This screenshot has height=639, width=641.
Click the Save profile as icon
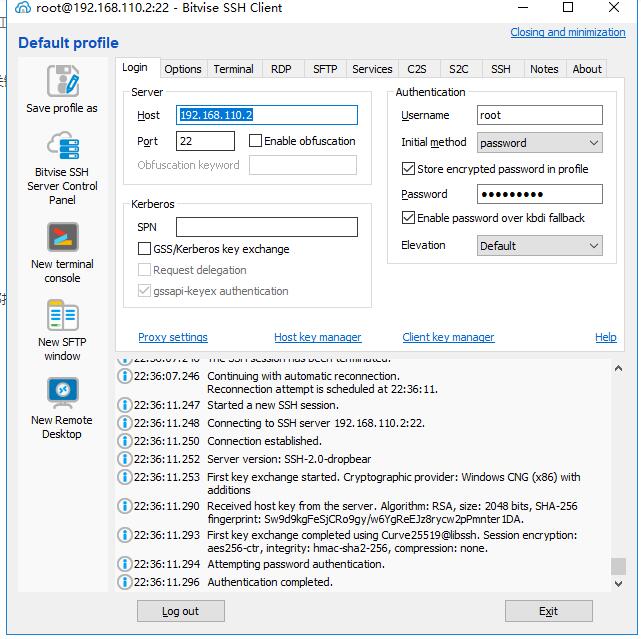coord(62,82)
